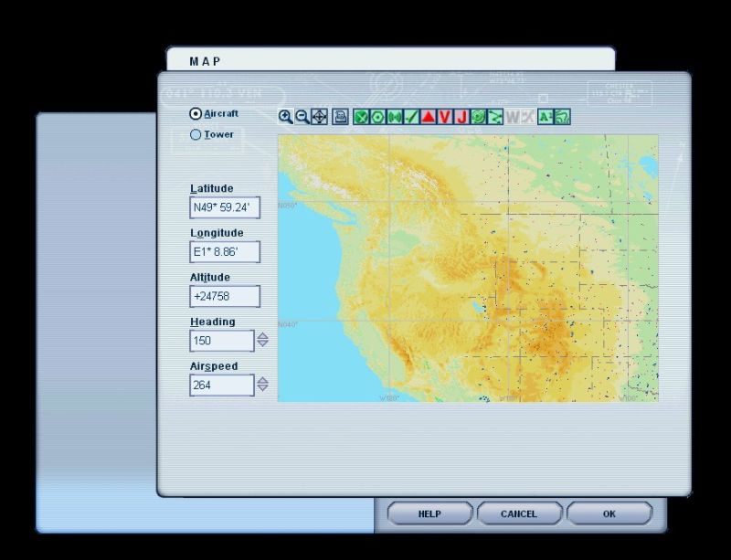
Task: Center the map on aircraft icon
Action: [319, 117]
